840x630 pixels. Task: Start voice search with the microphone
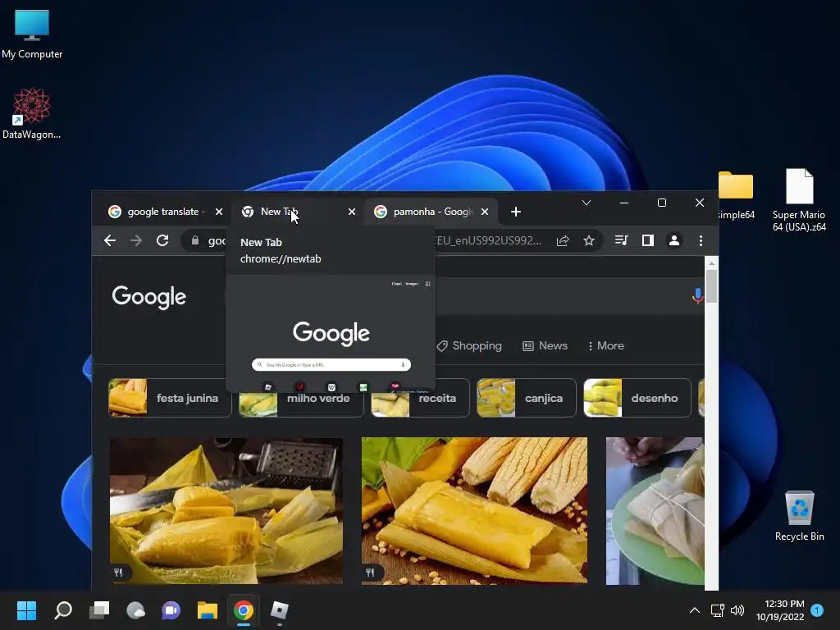coord(697,295)
